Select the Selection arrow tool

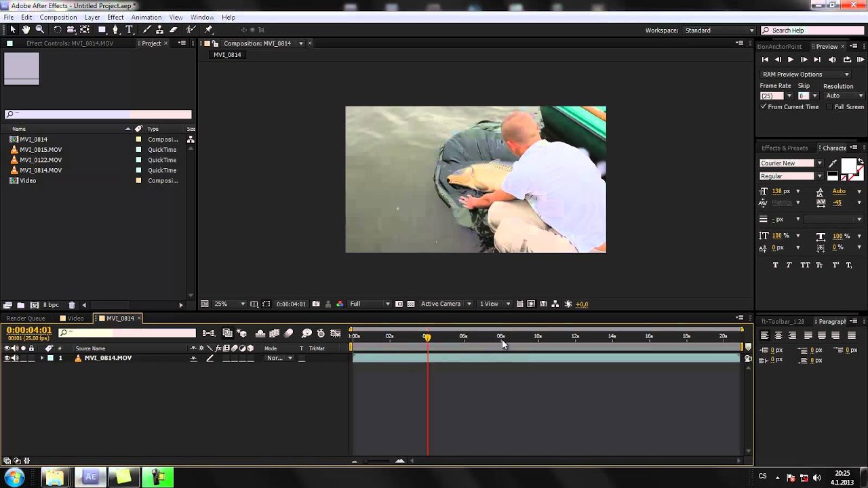(12, 30)
